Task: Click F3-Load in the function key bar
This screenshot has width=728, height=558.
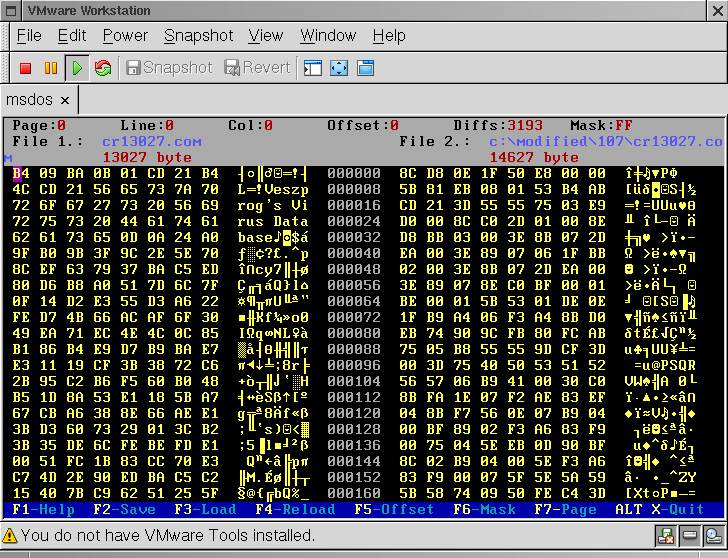Action: point(205,510)
